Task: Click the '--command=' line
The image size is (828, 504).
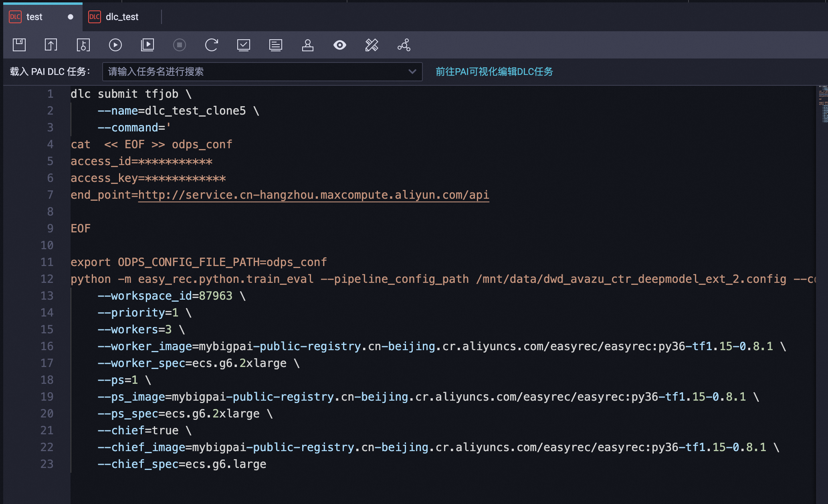Action: [134, 127]
